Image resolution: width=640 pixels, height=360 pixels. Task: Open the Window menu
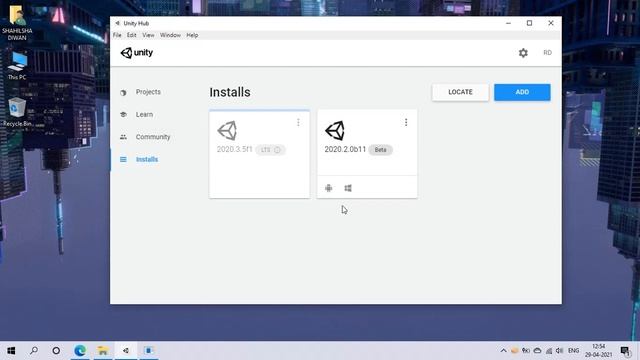click(170, 35)
